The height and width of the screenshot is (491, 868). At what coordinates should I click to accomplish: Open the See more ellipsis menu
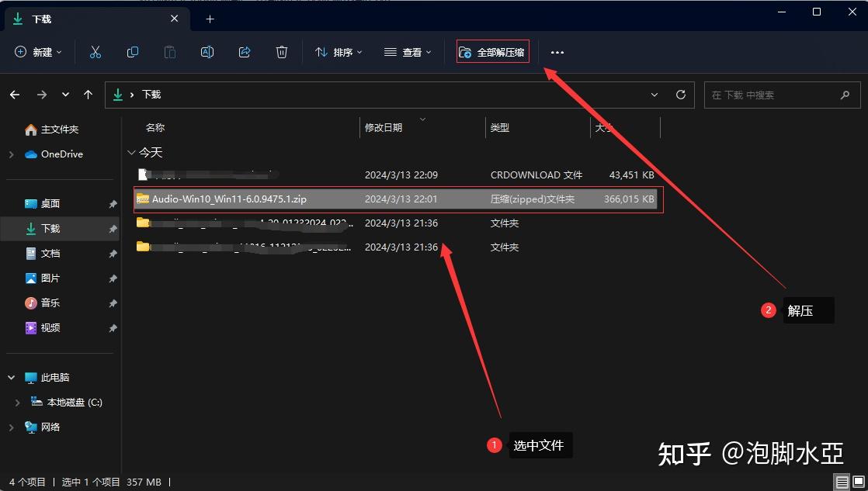[x=557, y=53]
